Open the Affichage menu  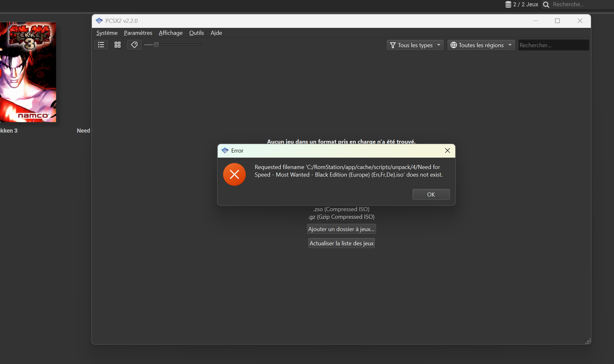coord(171,33)
